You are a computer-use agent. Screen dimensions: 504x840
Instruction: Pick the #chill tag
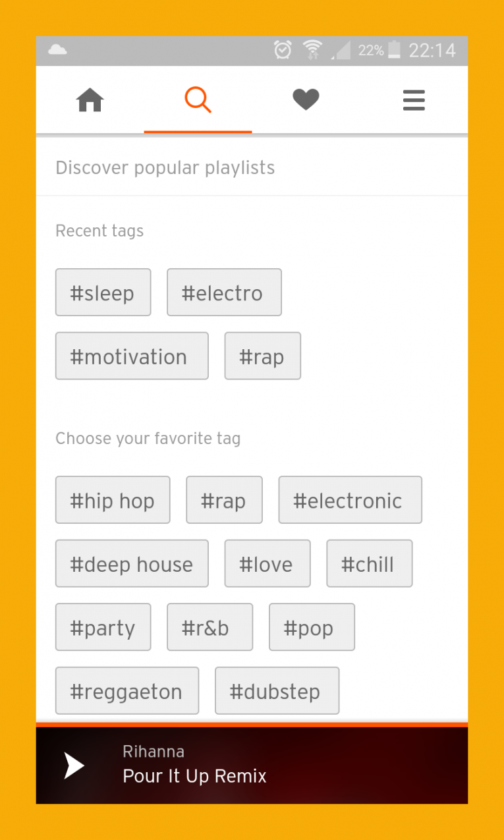pyautogui.click(x=369, y=563)
